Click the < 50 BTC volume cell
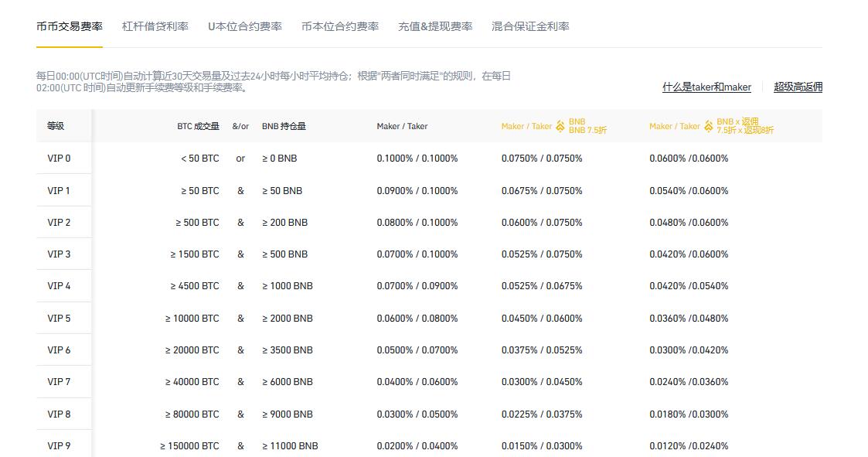The image size is (868, 457). coord(200,159)
